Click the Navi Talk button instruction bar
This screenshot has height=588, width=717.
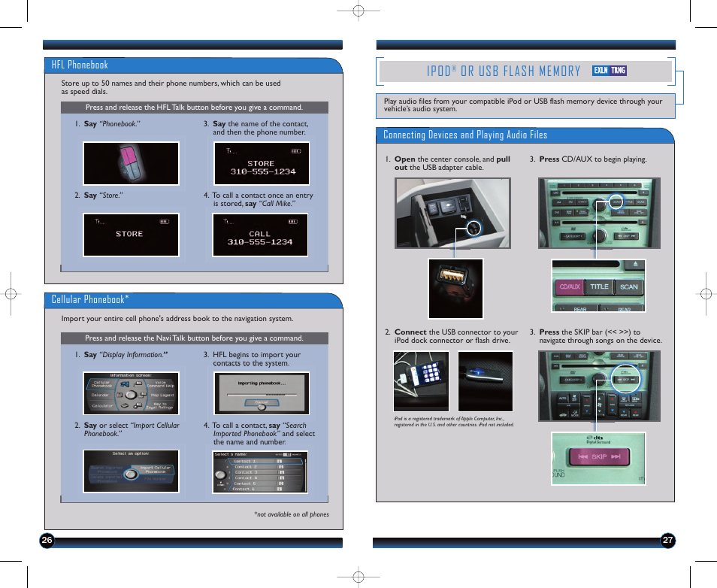(x=195, y=338)
